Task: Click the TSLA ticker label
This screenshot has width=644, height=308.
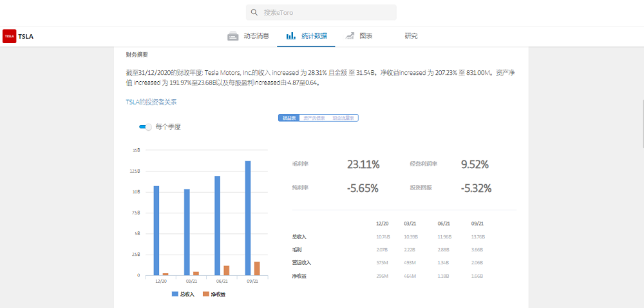Action: tap(26, 36)
